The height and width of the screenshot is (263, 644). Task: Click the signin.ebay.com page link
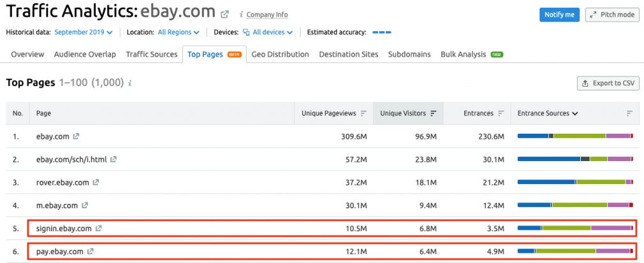(x=64, y=229)
